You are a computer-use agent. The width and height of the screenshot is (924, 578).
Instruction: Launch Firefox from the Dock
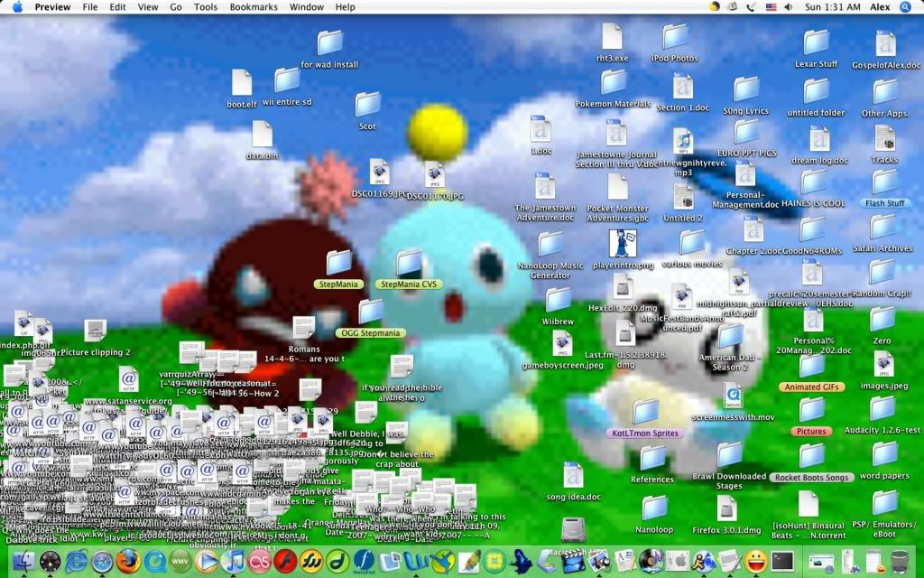pos(128,561)
